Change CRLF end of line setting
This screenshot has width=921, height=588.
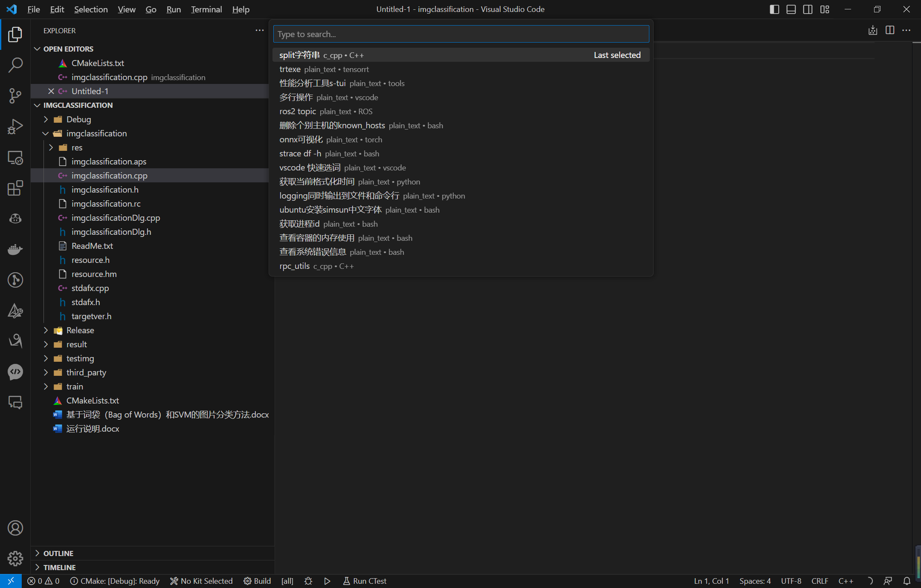click(820, 581)
